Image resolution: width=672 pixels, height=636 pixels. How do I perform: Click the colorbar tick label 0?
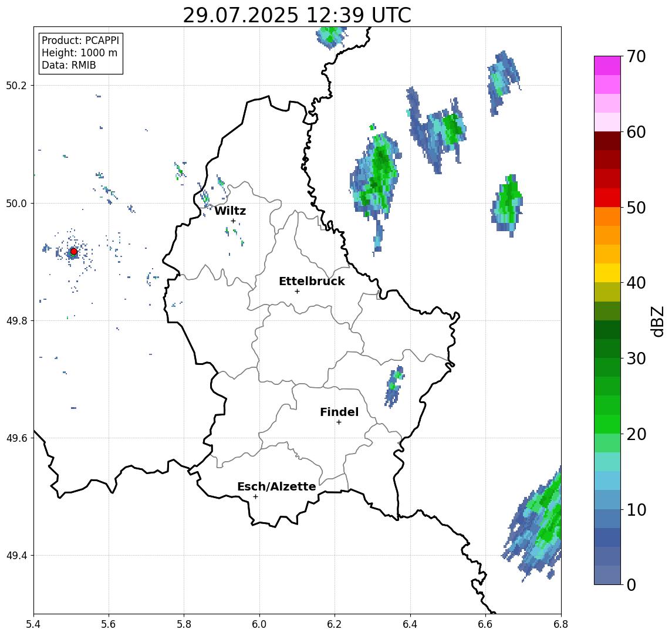tap(632, 584)
